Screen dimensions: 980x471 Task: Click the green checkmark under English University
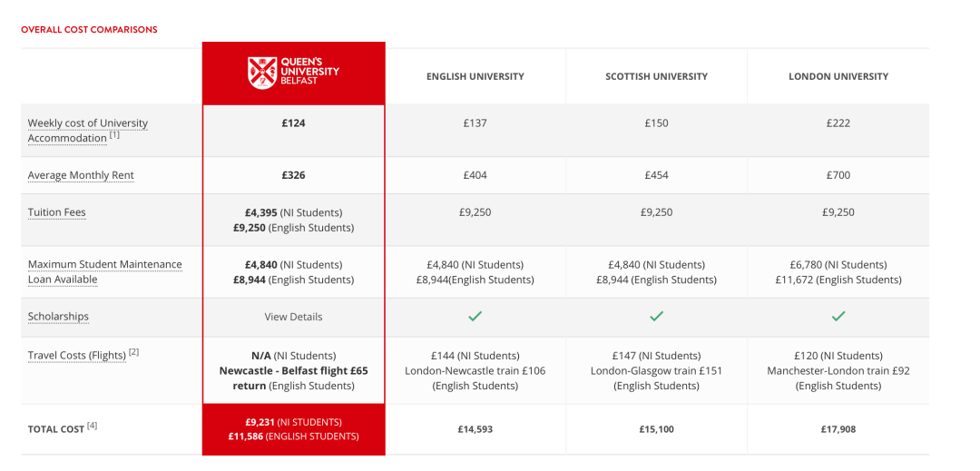pyautogui.click(x=475, y=317)
